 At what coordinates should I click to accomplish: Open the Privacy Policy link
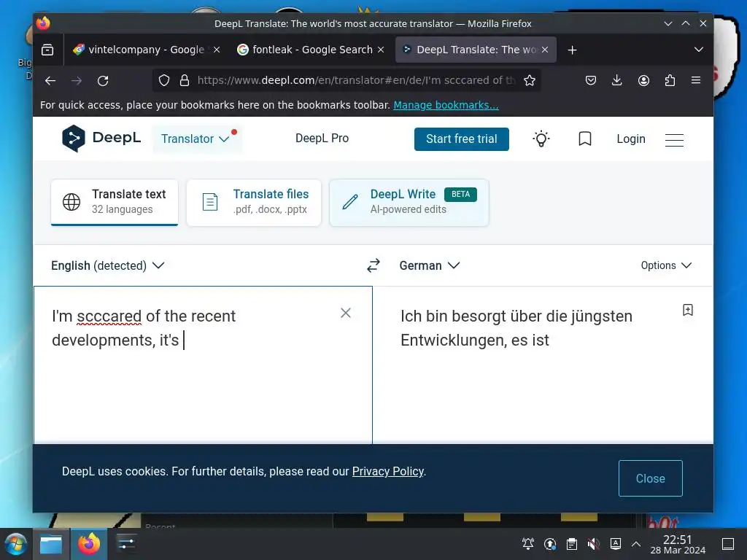(388, 472)
